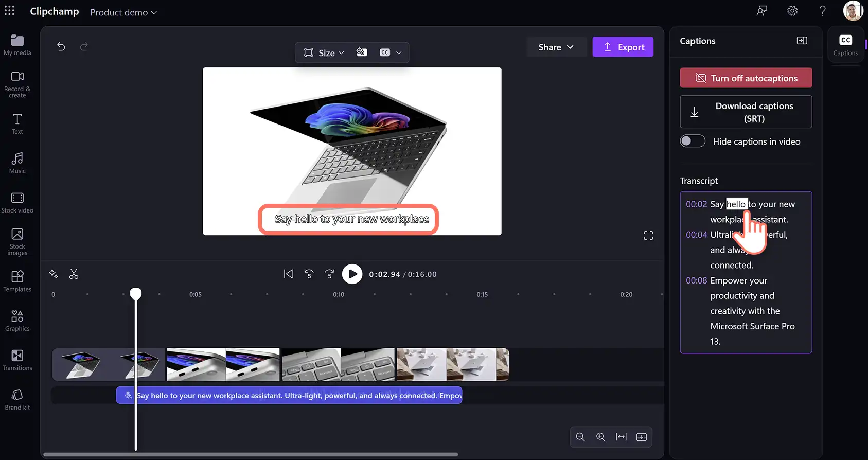Click the horizontal timeline scrollbar
Viewport: 868px width, 460px height.
click(251, 454)
